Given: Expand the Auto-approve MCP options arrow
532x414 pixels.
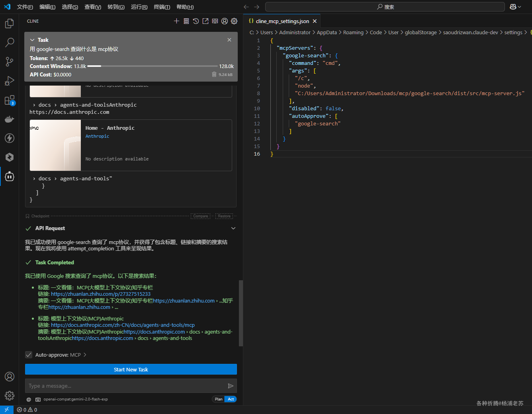Looking at the screenshot, I should coord(85,355).
